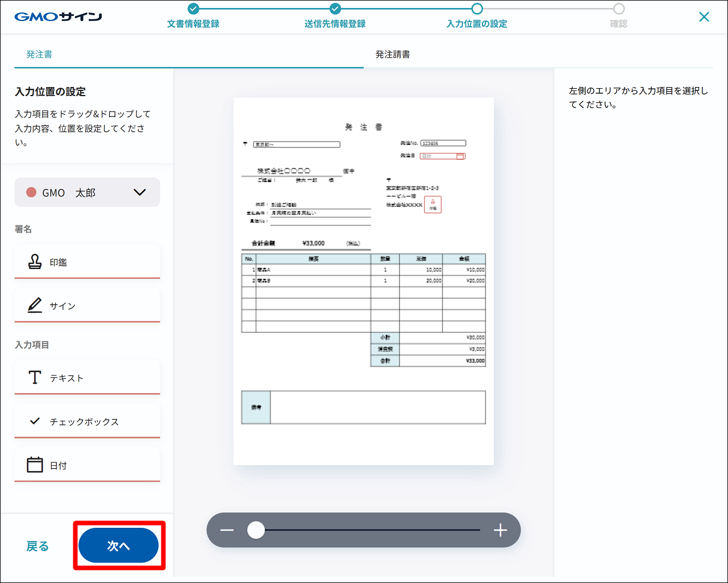Image resolution: width=728 pixels, height=583 pixels.
Task: Click the 発注No. 123456 input field
Action: [x=443, y=143]
